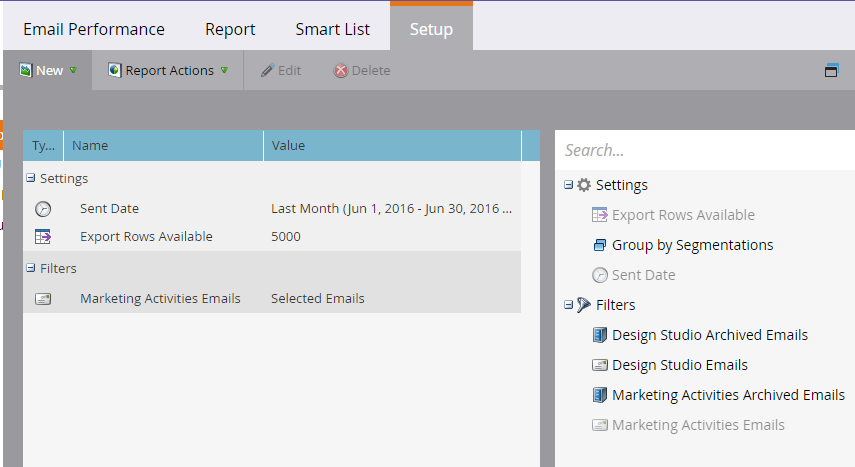
Task: Open the Email Performance tab
Action: tap(94, 29)
